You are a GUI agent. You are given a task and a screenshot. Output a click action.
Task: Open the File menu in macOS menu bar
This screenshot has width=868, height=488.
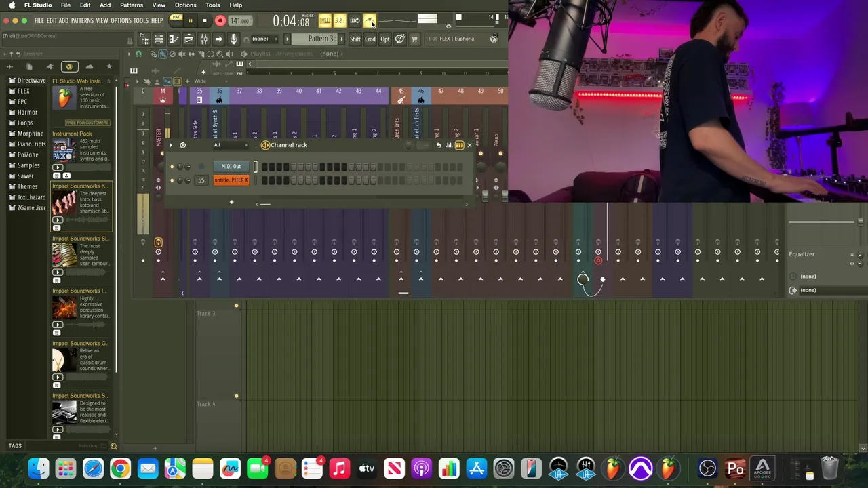pos(66,5)
